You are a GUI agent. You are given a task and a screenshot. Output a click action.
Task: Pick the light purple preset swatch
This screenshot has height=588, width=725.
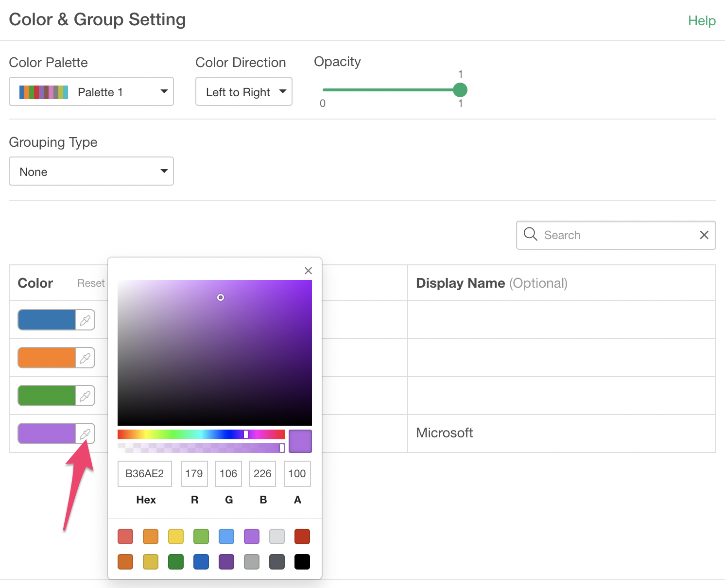tap(252, 536)
